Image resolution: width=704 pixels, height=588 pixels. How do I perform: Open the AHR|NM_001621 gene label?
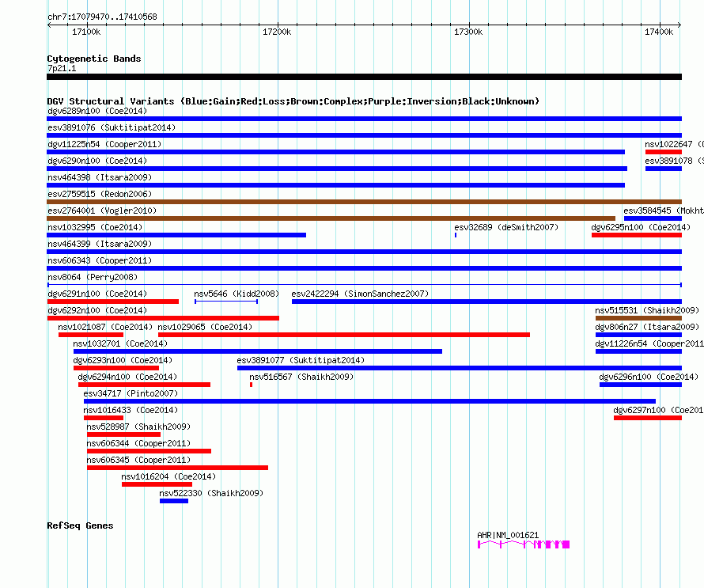coord(508,535)
